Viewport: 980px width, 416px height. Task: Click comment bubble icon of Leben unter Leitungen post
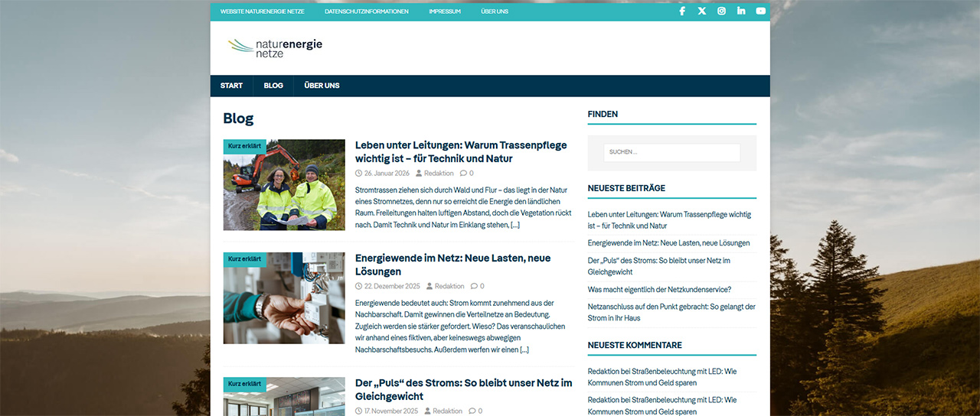click(463, 174)
